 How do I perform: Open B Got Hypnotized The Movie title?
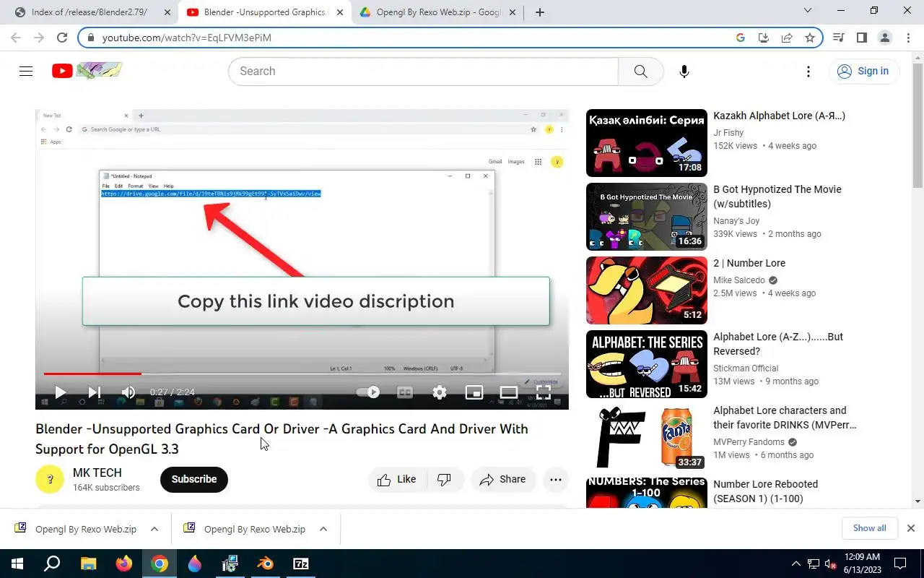pos(777,197)
